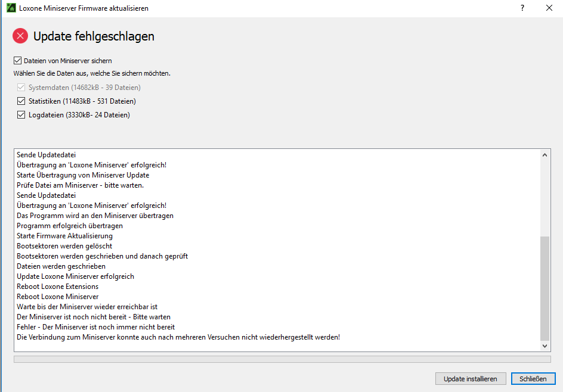Select log line 'Prüfe Datei am Miniserver - bitte warten.'
Screen dimensions: 563x392
pos(80,185)
